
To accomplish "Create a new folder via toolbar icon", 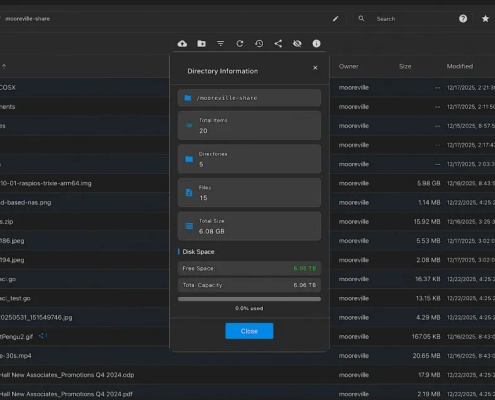I will [x=201, y=44].
